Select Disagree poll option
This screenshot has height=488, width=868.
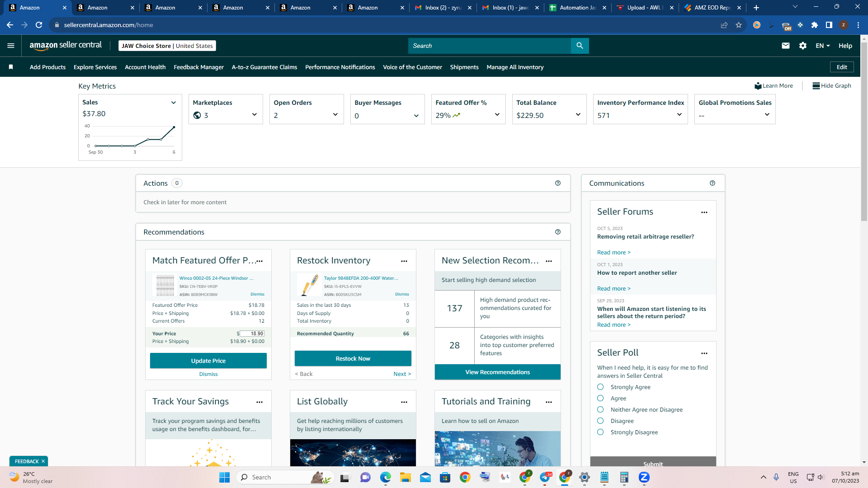[x=600, y=421]
